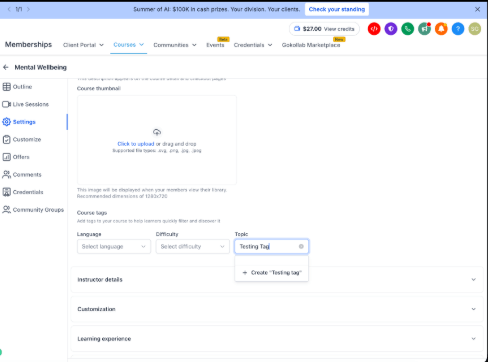
Task: Dismiss the Summer of AI banner
Action: pyautogui.click(x=477, y=9)
